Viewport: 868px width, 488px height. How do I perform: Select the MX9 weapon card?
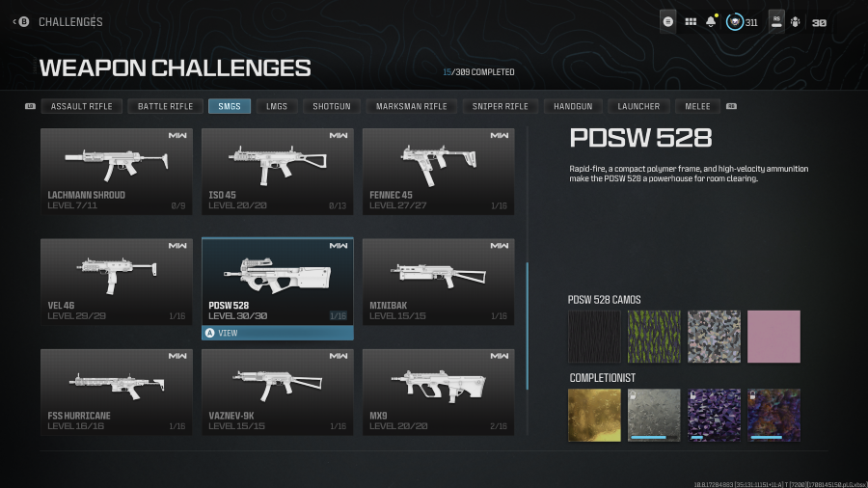(439, 392)
